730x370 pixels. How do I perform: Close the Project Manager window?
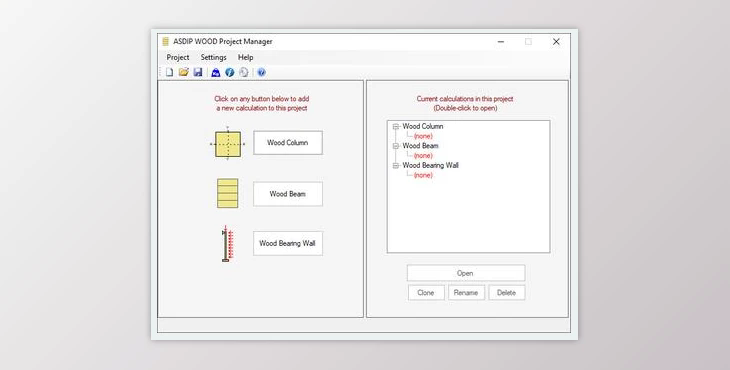pyautogui.click(x=556, y=41)
